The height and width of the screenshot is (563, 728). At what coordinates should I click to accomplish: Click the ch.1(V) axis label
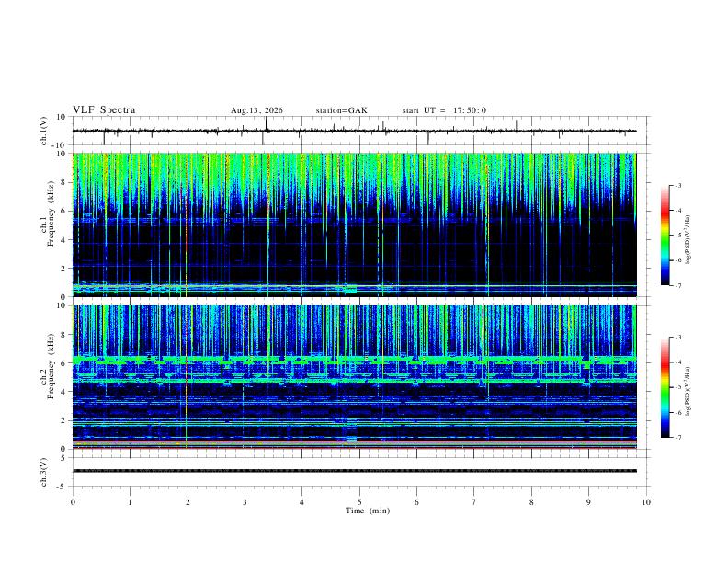(44, 131)
